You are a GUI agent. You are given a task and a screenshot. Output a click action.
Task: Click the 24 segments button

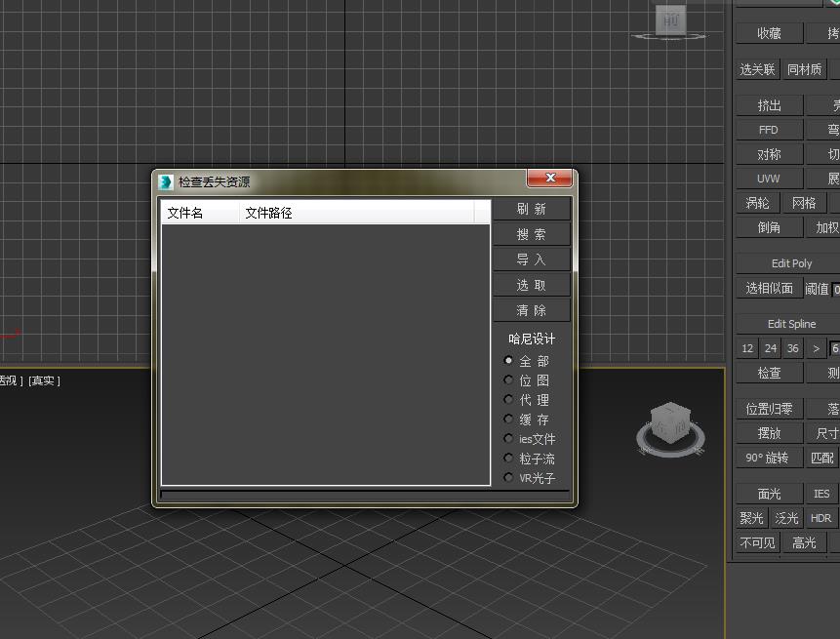tap(771, 348)
